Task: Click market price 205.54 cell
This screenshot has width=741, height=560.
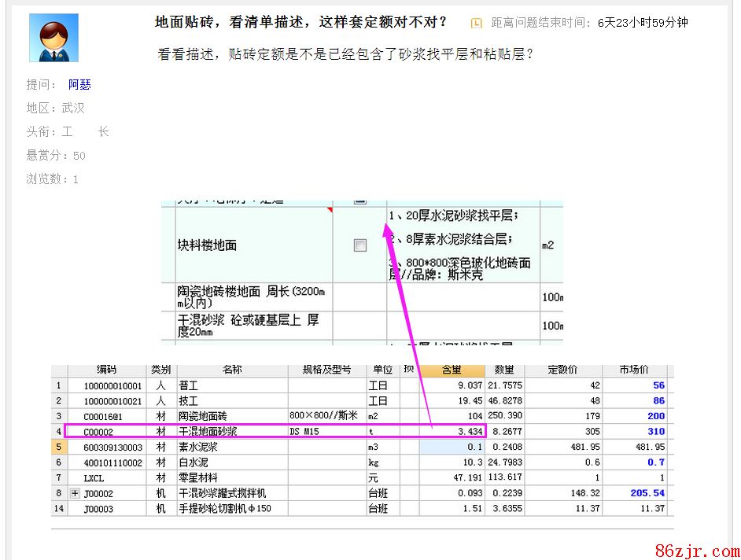Action: coord(636,493)
